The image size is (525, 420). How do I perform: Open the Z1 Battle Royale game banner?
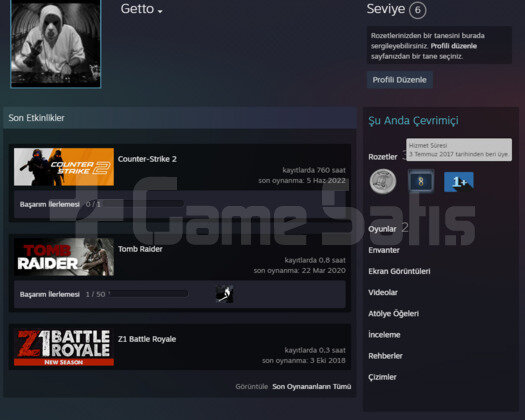64,347
